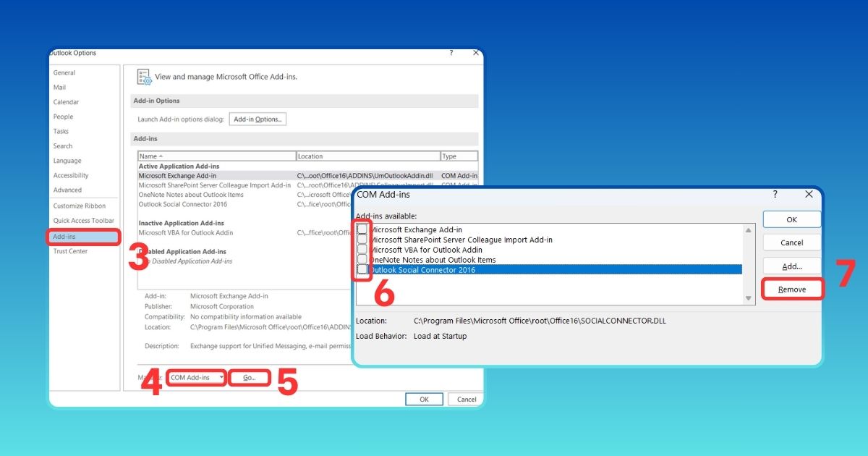Enable Outlook Social Connector 2016
Viewport: 868px width, 456px height.
(362, 269)
